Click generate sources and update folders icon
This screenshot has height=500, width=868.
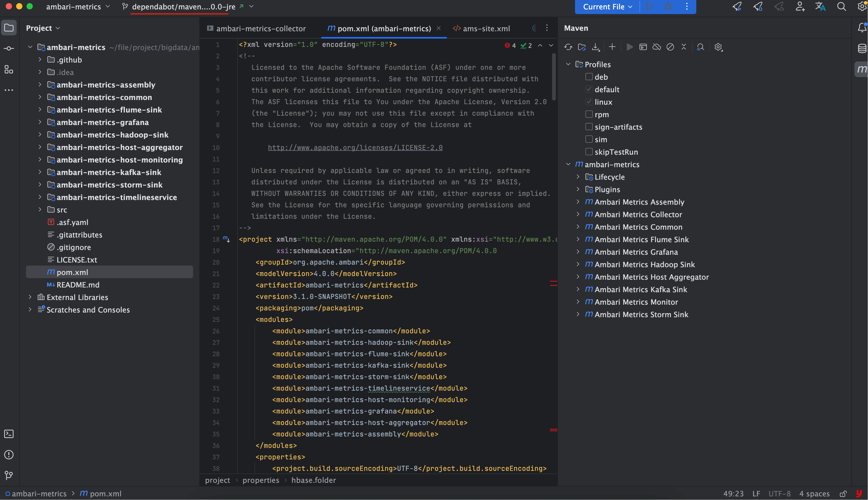582,47
